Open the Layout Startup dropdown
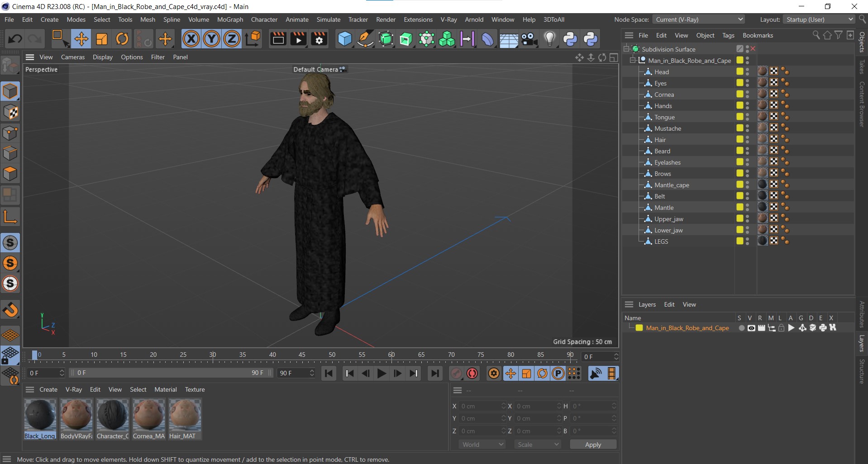Image resolution: width=868 pixels, height=464 pixels. pyautogui.click(x=819, y=19)
